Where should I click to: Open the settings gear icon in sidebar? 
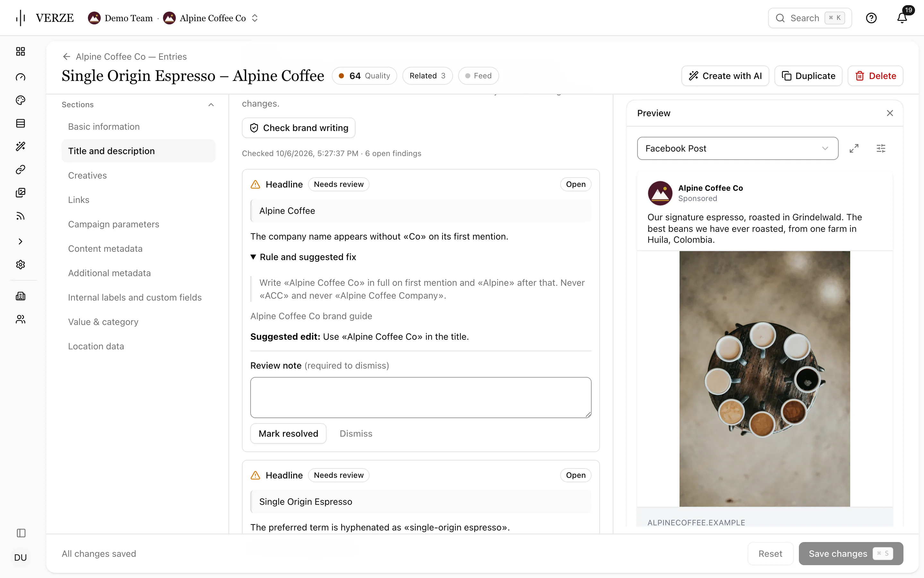click(x=21, y=265)
